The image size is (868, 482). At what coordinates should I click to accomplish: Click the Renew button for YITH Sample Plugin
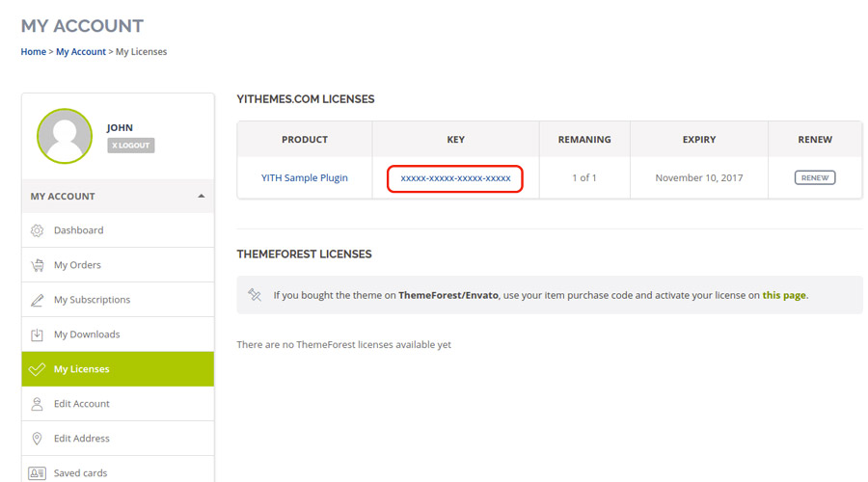coord(815,177)
